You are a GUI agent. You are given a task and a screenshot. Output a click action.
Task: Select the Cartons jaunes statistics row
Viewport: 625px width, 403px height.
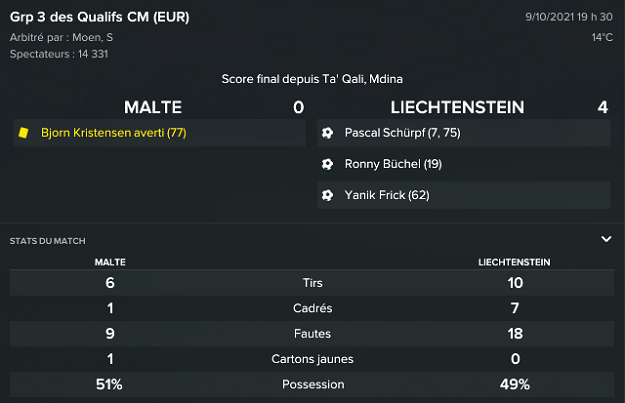pos(318,359)
